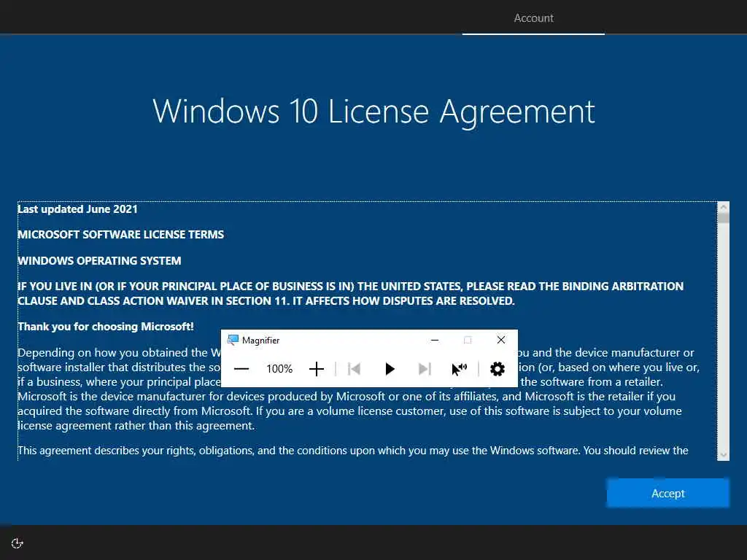Click scrollbar up arrow in license text

point(723,207)
